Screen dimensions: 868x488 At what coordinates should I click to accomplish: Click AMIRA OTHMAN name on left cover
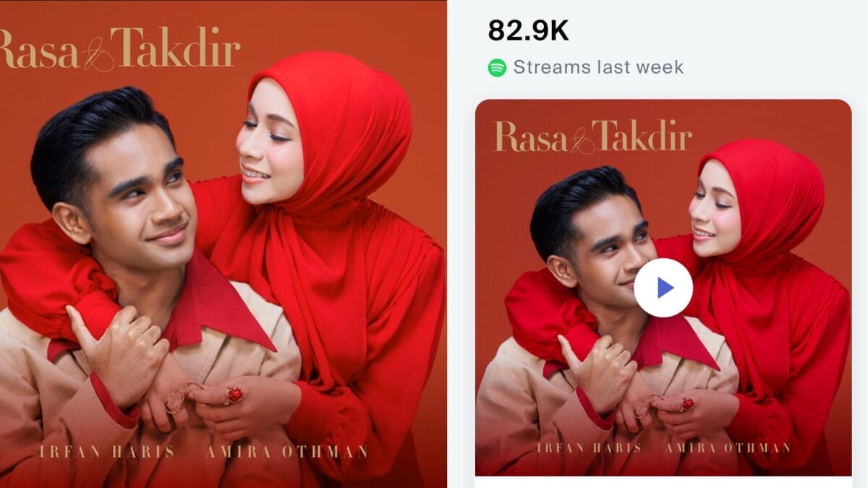[286, 453]
